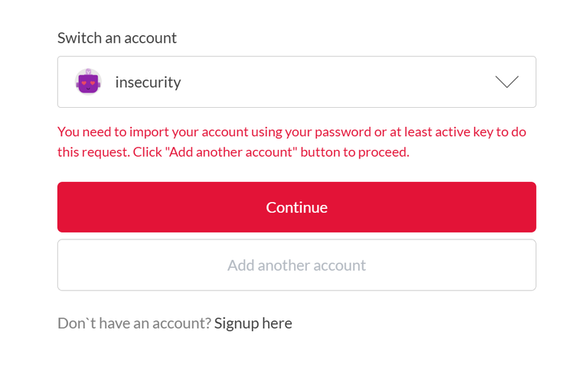Click the gray Add another account label
The image size is (588, 371).
coord(296,265)
